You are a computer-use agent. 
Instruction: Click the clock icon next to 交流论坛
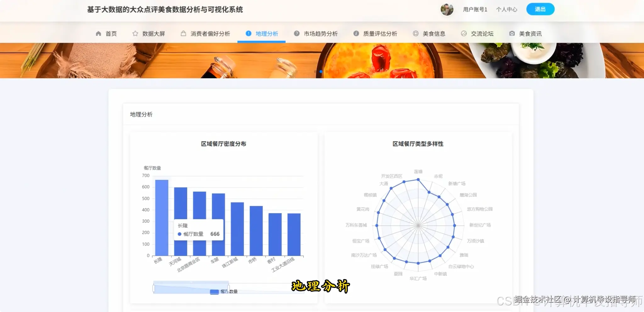[x=463, y=33]
